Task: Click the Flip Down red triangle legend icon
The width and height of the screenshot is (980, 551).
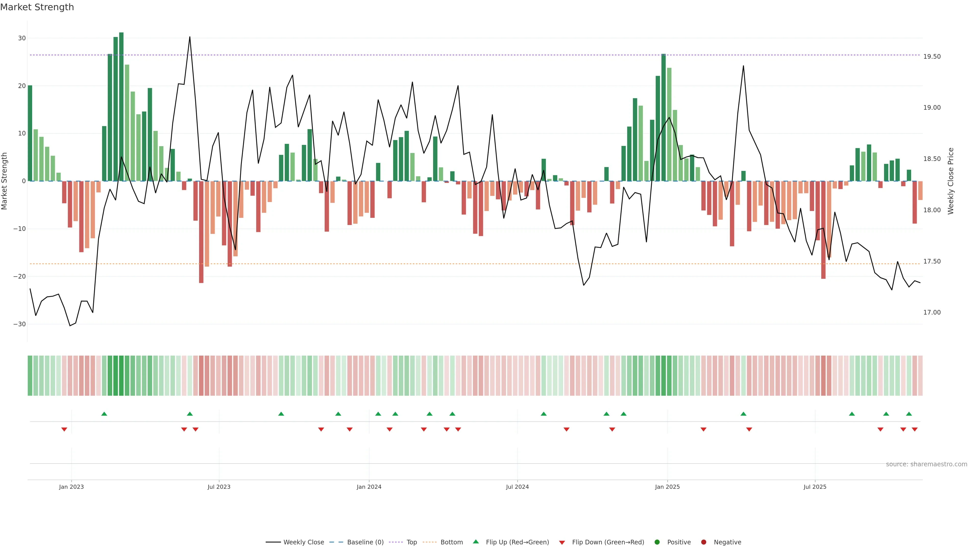Action: click(x=562, y=542)
